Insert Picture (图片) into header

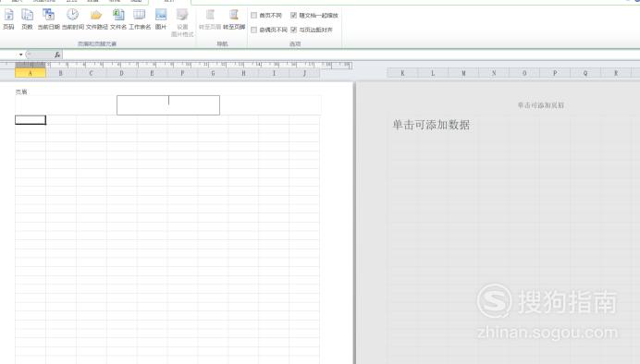tap(161, 19)
